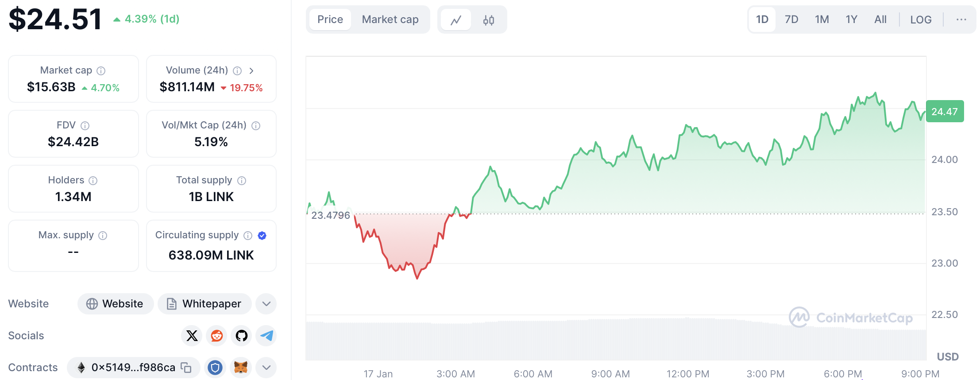Image resolution: width=980 pixels, height=380 pixels.
Task: Select the line chart icon
Action: pos(456,20)
